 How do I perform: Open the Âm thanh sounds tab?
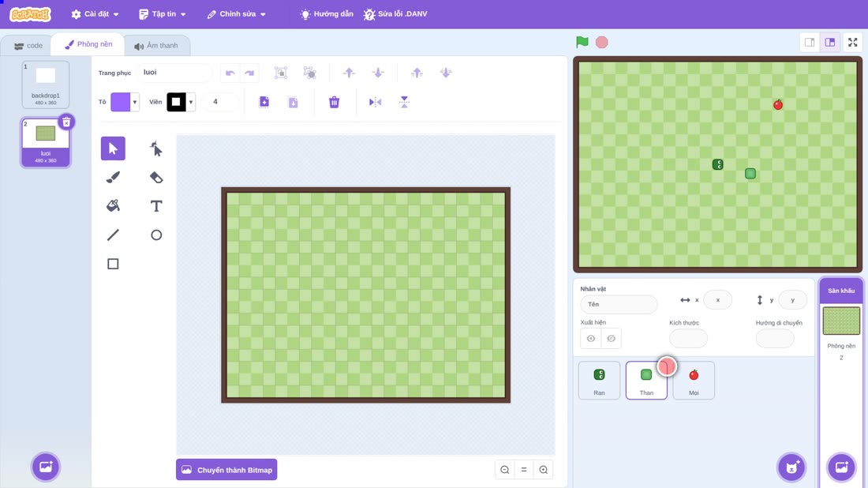point(157,46)
